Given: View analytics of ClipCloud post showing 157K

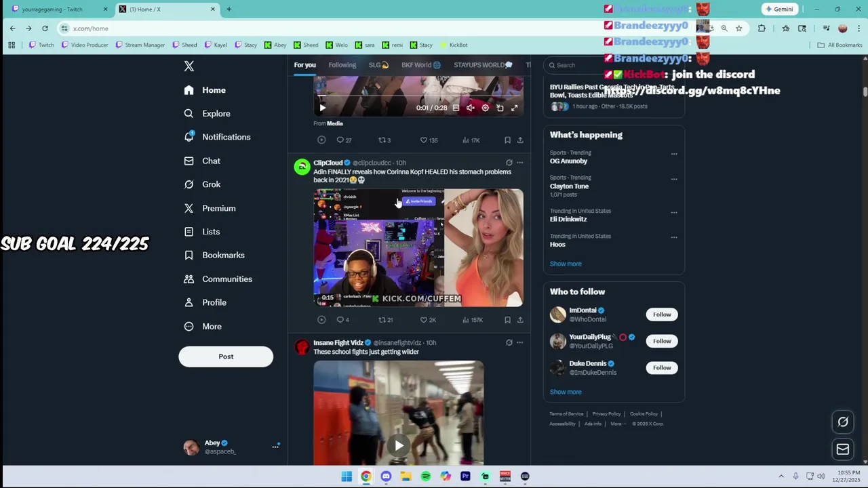Looking at the screenshot, I should click(472, 320).
